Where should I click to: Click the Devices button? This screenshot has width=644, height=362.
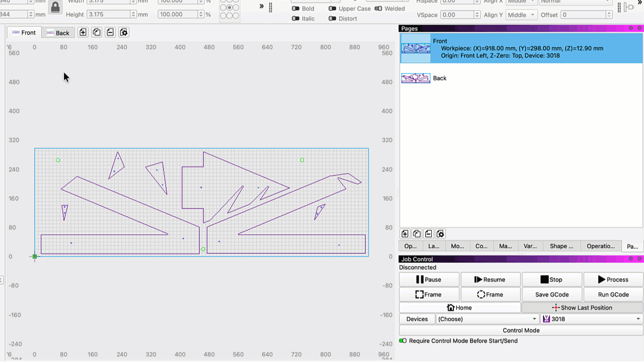[417, 319]
